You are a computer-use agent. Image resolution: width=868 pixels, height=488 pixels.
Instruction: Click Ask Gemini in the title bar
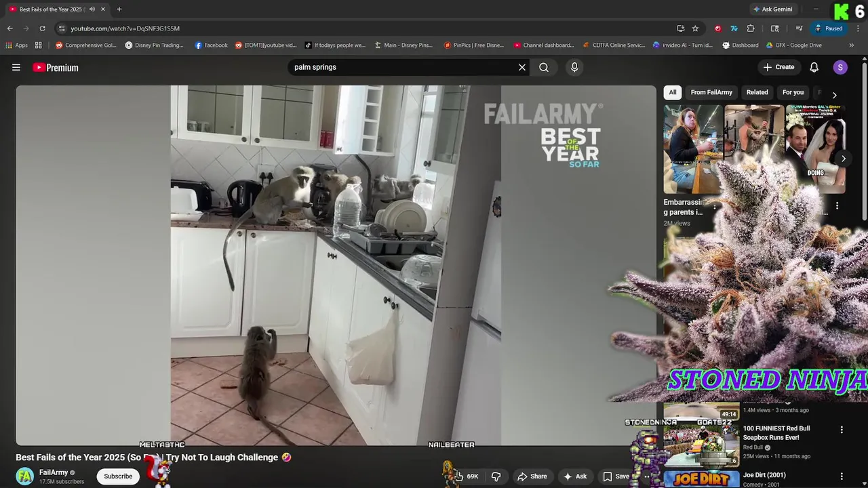(x=772, y=9)
